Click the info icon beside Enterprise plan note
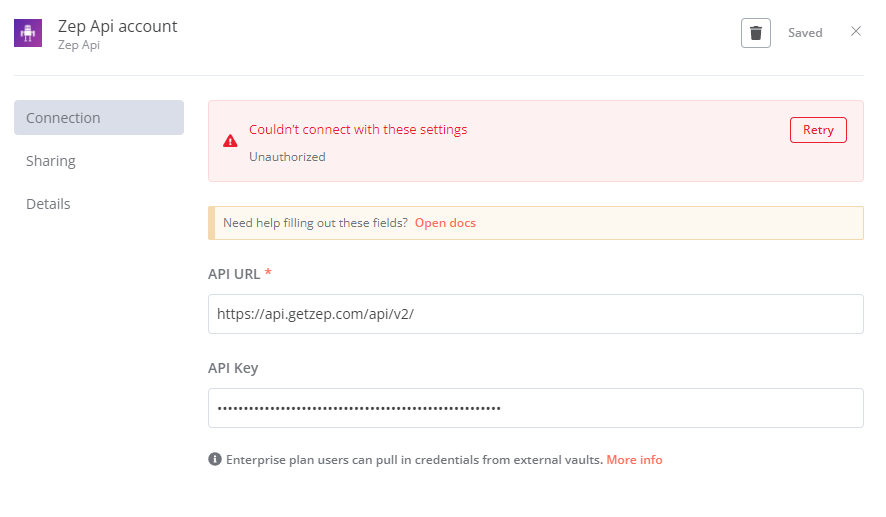The image size is (886, 517). pyautogui.click(x=214, y=460)
